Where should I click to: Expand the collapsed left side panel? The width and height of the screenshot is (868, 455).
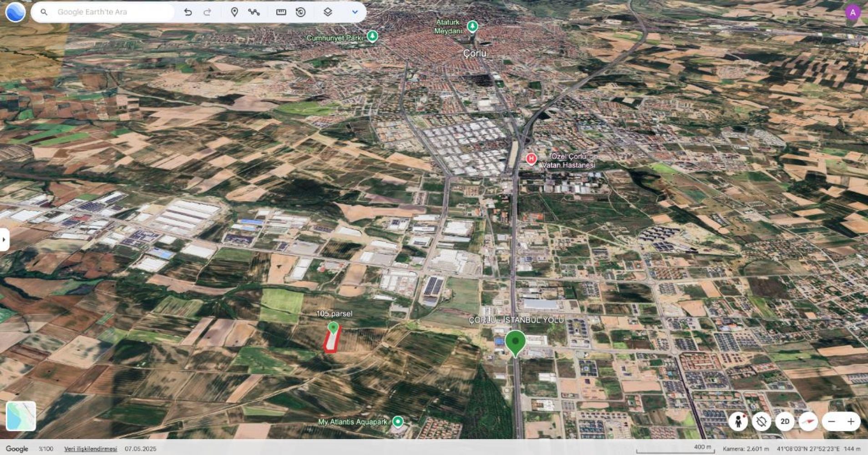(4, 239)
